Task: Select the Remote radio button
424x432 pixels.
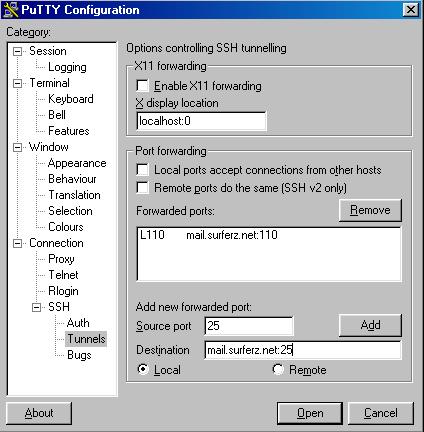Action: pyautogui.click(x=278, y=369)
